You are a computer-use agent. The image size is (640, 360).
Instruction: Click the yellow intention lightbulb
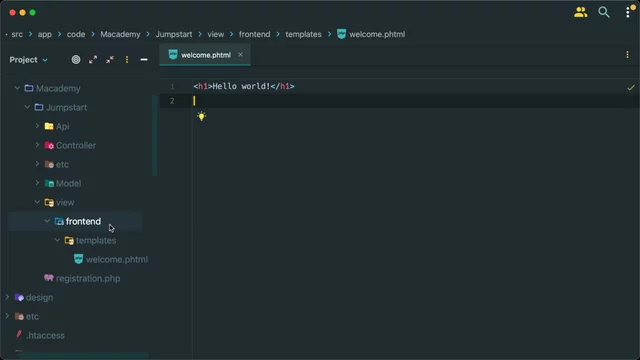tap(201, 116)
